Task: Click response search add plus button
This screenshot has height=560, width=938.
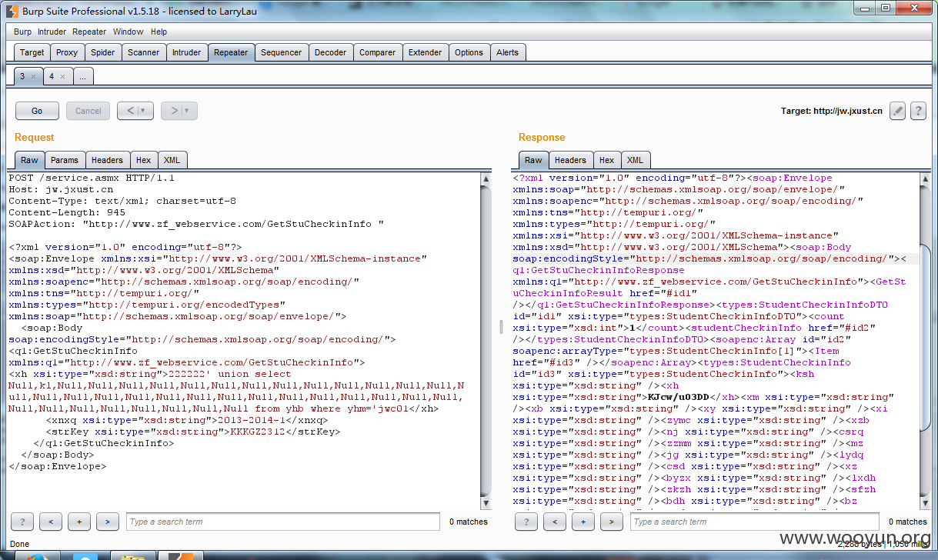Action: click(x=583, y=522)
